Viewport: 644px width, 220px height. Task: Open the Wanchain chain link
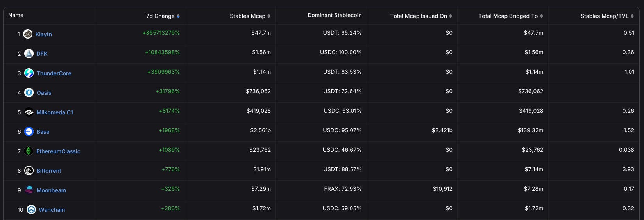tap(52, 210)
